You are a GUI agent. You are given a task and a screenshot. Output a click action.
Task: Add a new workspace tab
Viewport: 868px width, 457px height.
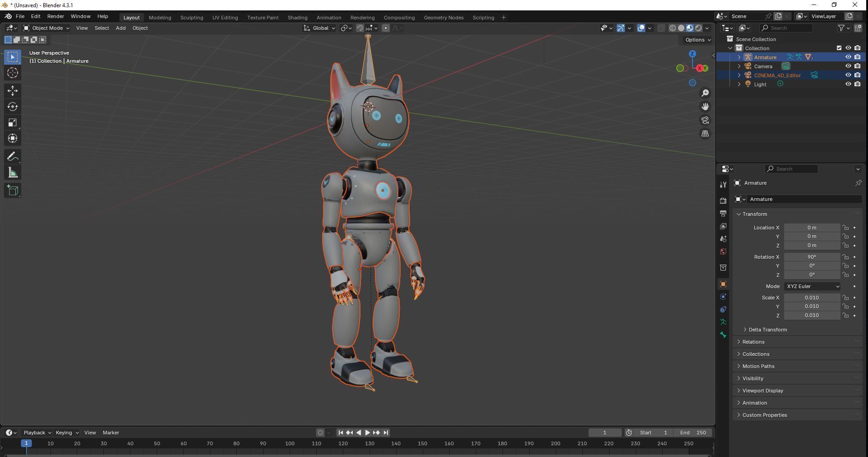pyautogui.click(x=503, y=18)
